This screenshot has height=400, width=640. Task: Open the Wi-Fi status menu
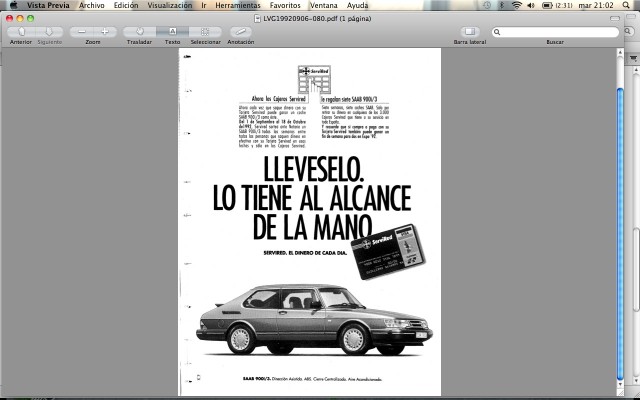coord(517,5)
